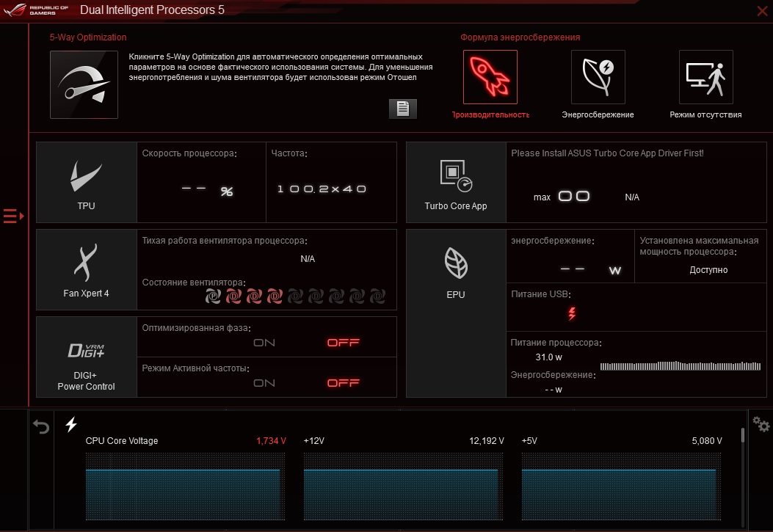Click the Энергосбережение mode label
Viewport: 773px width, 532px height.
click(598, 114)
